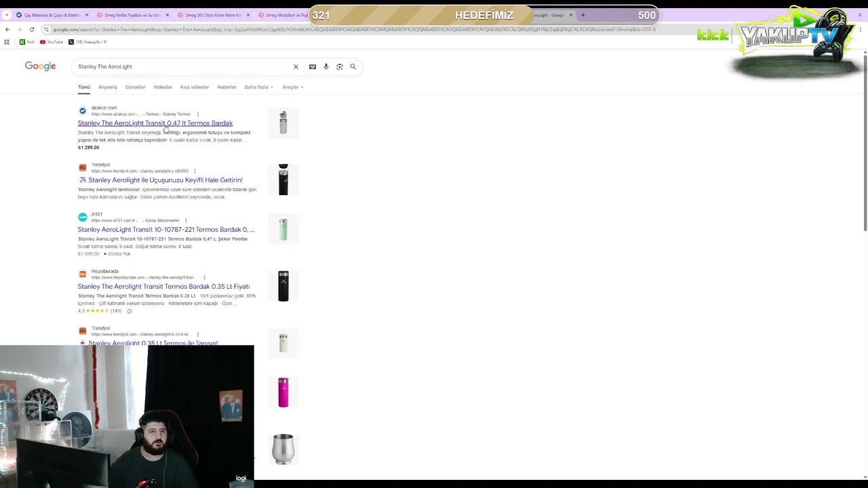Image resolution: width=868 pixels, height=488 pixels.
Task: Open three-dot menu for Hepsiburada result
Action: (x=203, y=277)
